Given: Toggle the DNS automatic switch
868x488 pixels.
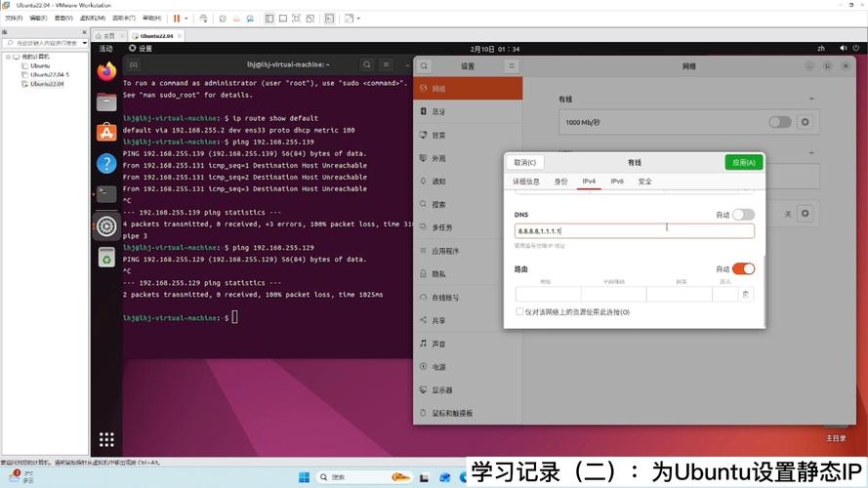Looking at the screenshot, I should coord(743,215).
